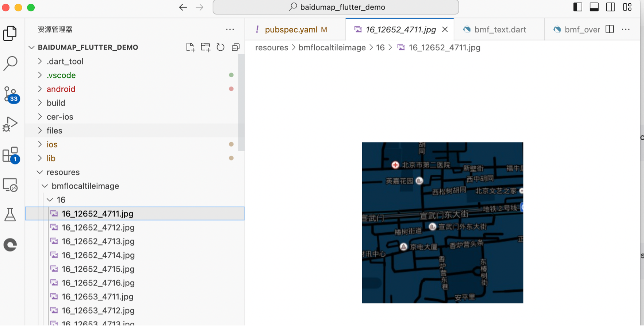The image size is (644, 326).
Task: Collapse all folders in explorer
Action: click(236, 47)
